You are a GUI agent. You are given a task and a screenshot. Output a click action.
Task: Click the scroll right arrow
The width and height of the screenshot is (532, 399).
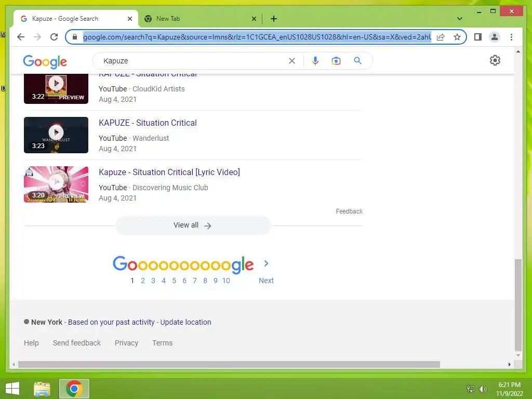pos(509,364)
